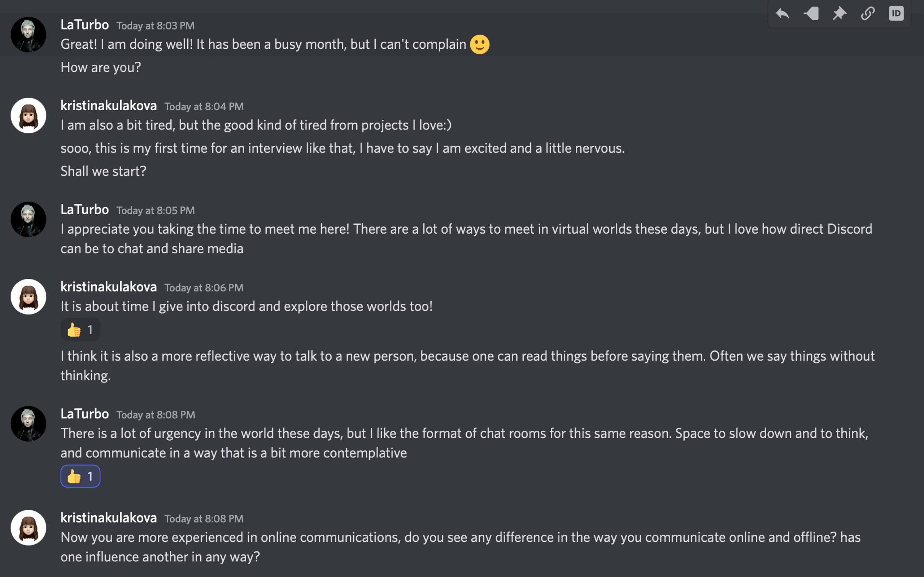Image resolution: width=924 pixels, height=577 pixels.
Task: Toggle the thumbs-up reaction under "explore those worlds too!"
Action: coord(80,330)
